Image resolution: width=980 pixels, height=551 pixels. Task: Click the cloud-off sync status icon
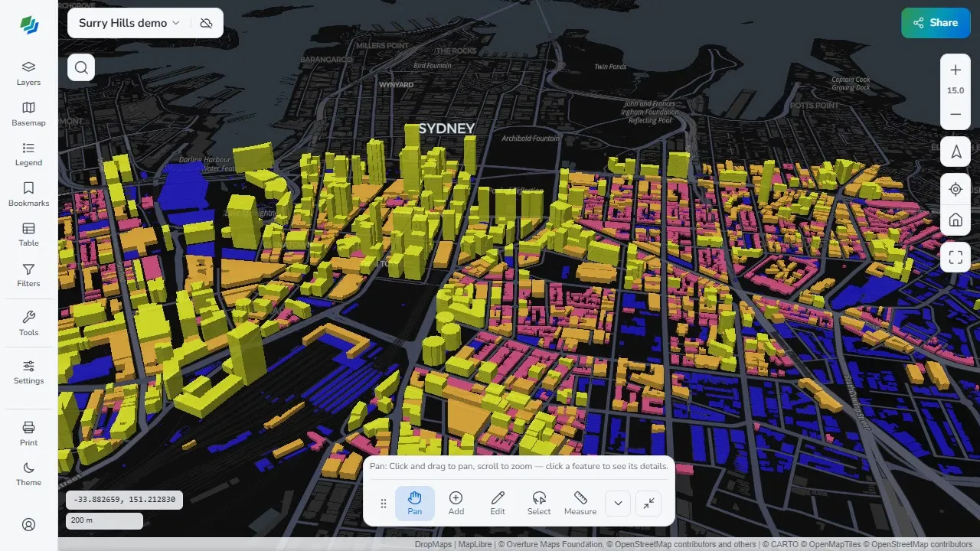pos(206,23)
